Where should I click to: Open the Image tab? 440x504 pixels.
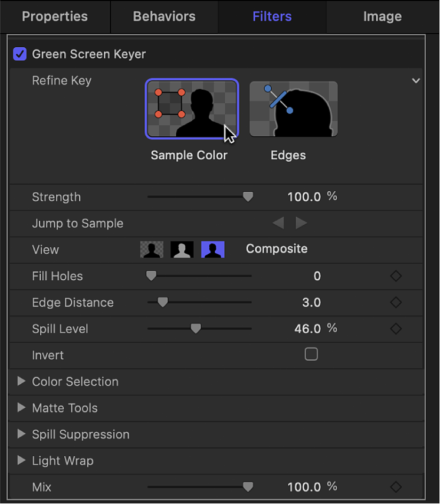click(382, 17)
